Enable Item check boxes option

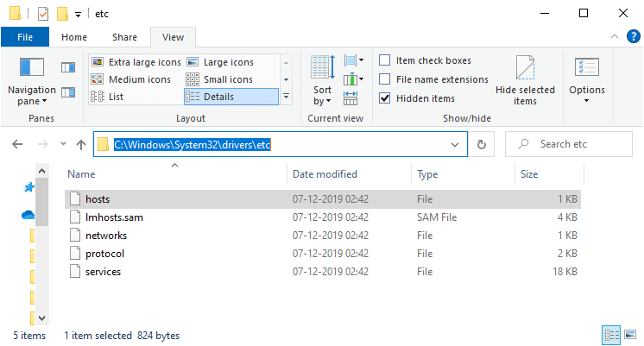click(x=385, y=60)
